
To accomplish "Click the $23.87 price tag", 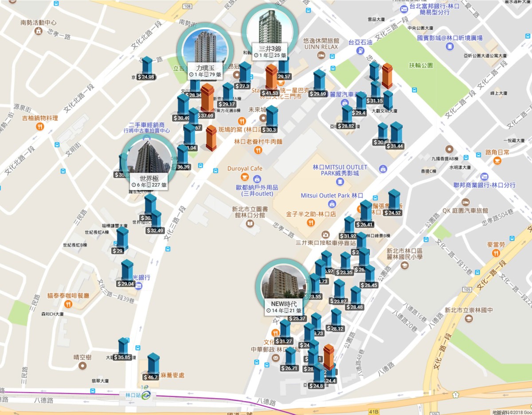I will [x=338, y=301].
